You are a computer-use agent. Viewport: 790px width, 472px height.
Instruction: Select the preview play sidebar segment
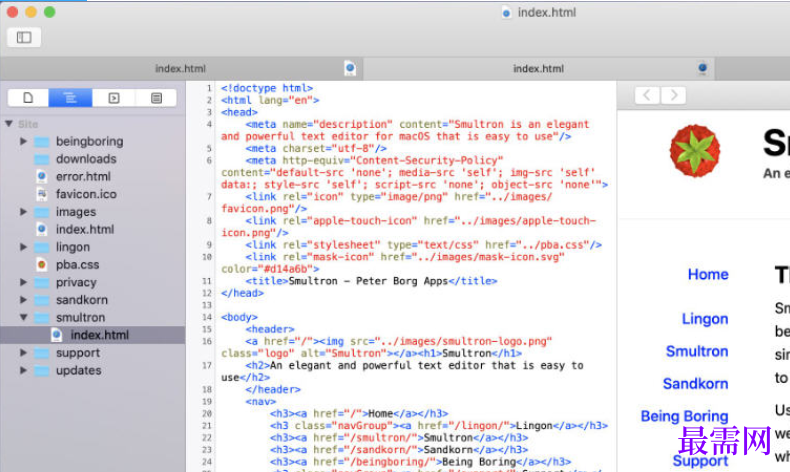click(x=114, y=97)
